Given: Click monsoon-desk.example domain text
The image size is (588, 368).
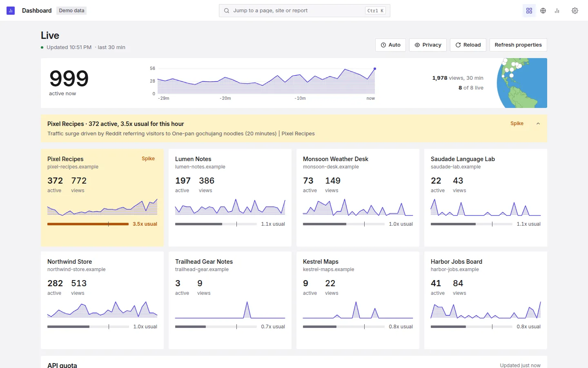Looking at the screenshot, I should 331,167.
